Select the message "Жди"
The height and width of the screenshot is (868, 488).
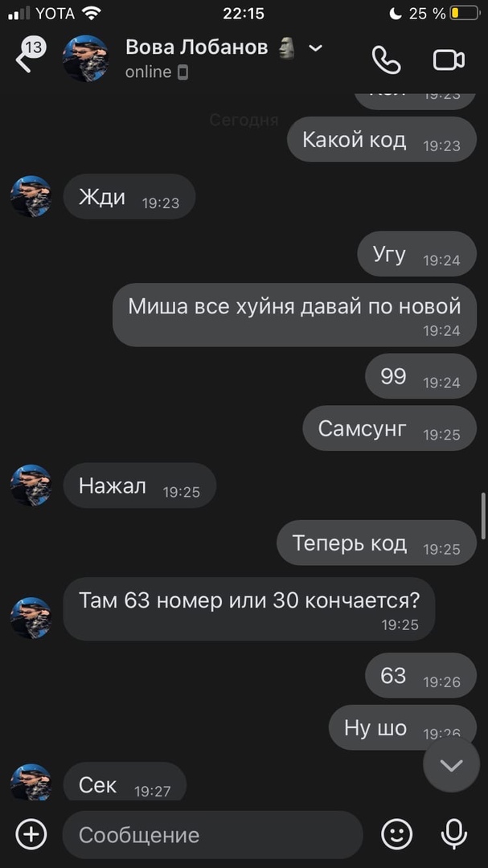point(129,197)
